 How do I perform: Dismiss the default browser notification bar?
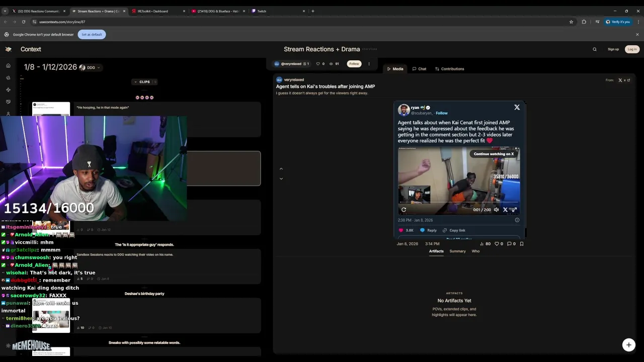click(637, 35)
